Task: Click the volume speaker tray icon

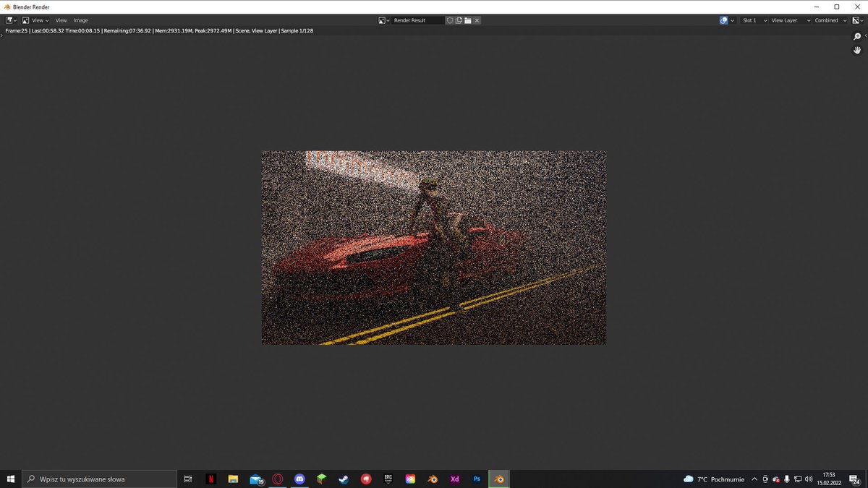Action: (808, 479)
